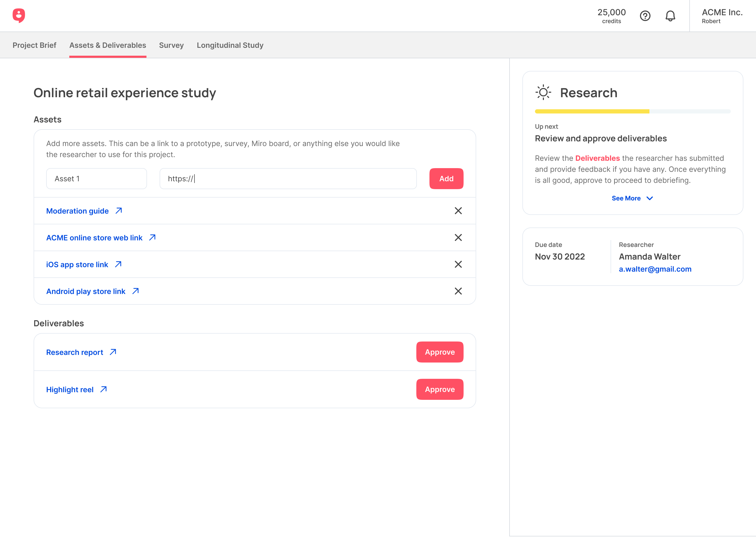Remove ACME online store web link

coord(458,237)
